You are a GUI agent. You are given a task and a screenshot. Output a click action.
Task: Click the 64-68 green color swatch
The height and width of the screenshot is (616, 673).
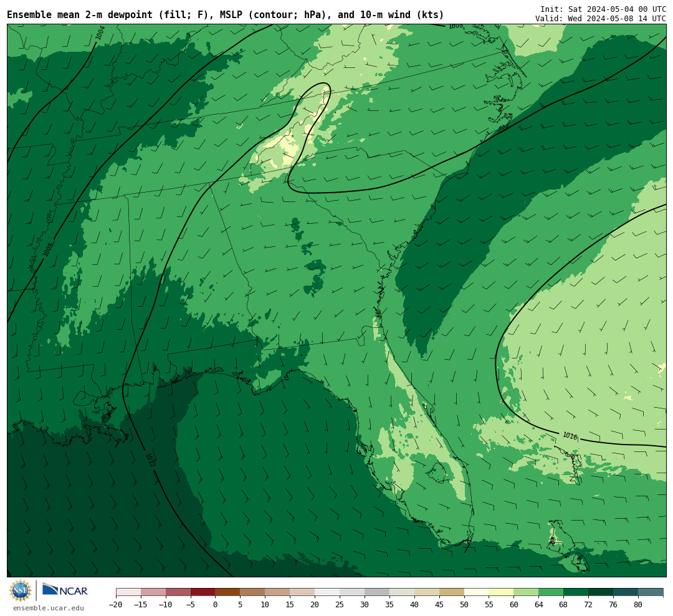551,592
